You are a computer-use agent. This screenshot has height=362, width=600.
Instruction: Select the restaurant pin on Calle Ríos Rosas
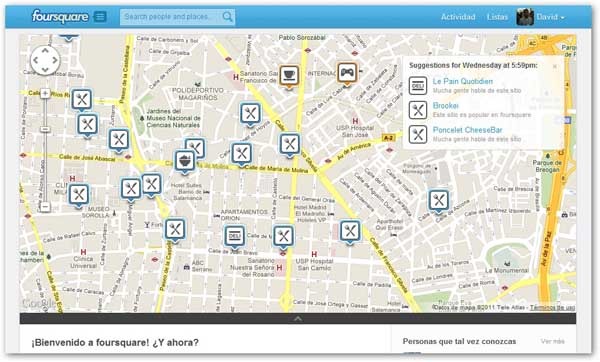[82, 99]
